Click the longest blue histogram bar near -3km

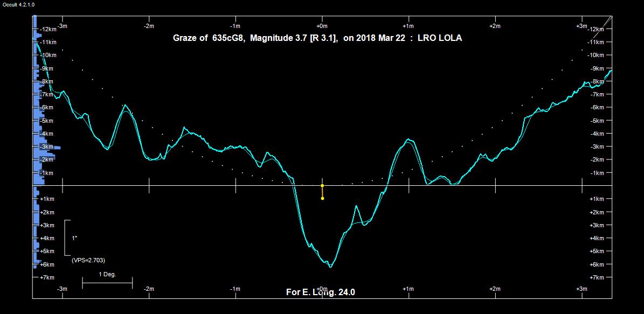point(50,147)
